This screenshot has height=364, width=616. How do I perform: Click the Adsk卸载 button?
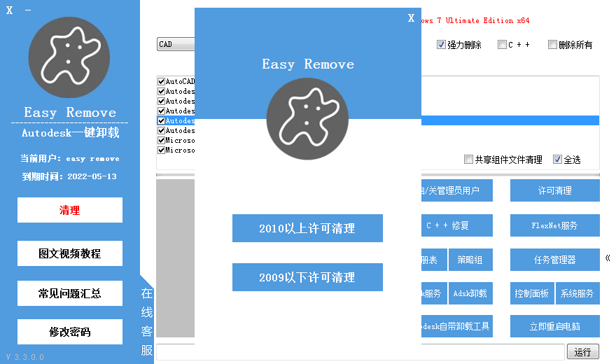(470, 293)
